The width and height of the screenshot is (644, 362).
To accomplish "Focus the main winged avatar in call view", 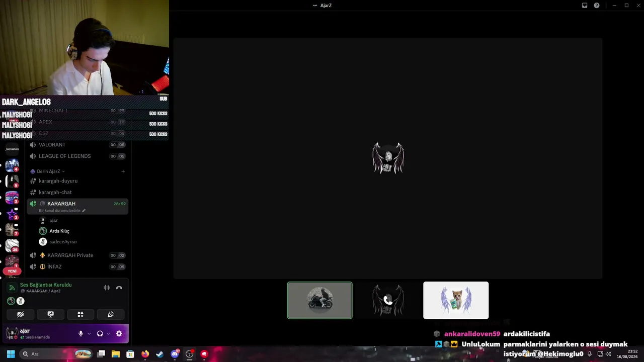I will 388,158.
